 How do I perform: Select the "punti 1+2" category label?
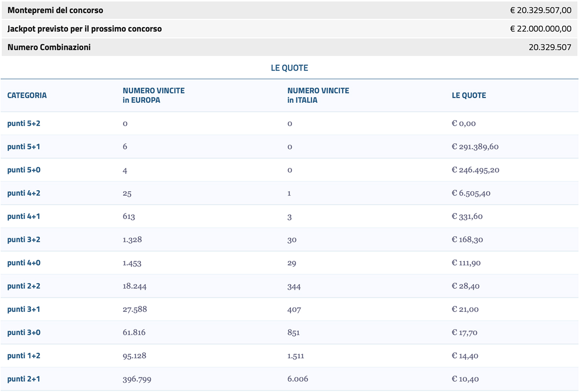24,356
